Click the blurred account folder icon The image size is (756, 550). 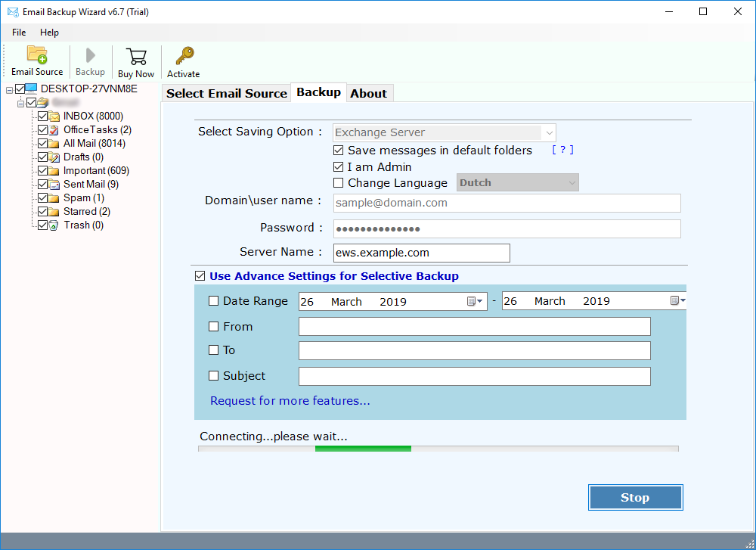click(43, 102)
